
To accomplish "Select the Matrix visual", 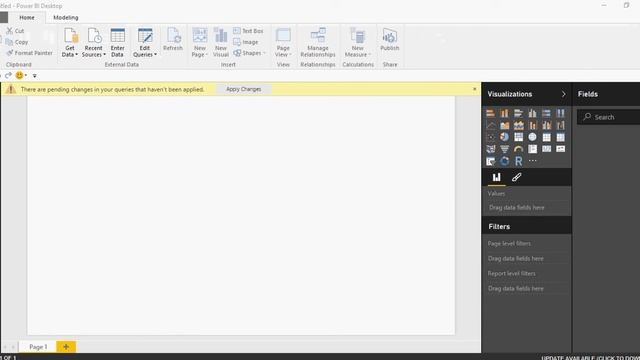I will [x=560, y=137].
